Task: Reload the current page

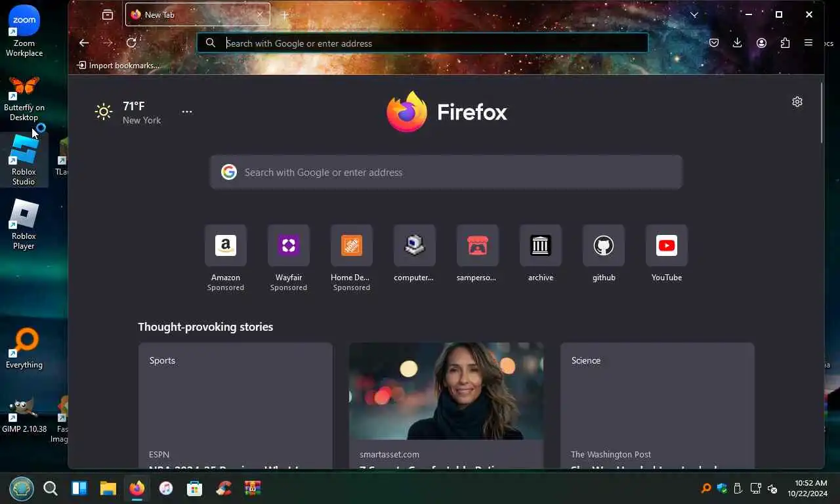Action: (131, 43)
